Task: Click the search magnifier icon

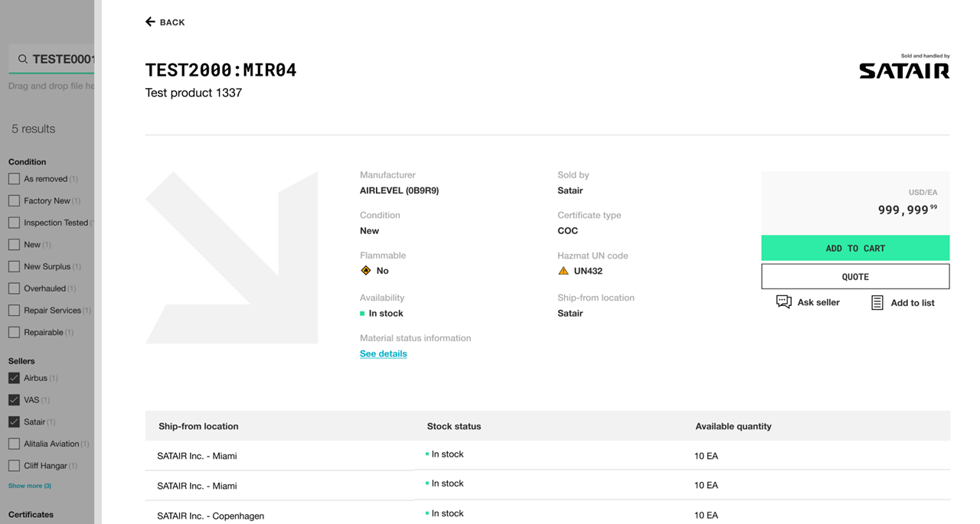Action: (23, 59)
